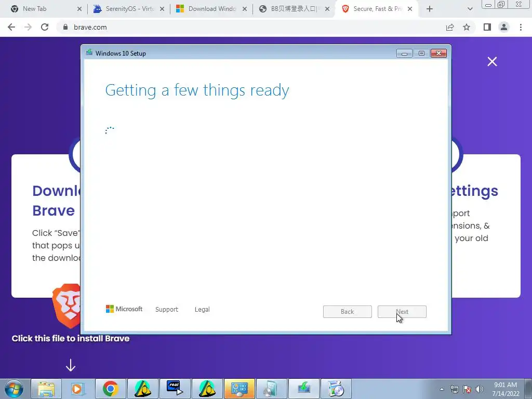
Task: Go back in browser history
Action: pos(11,27)
